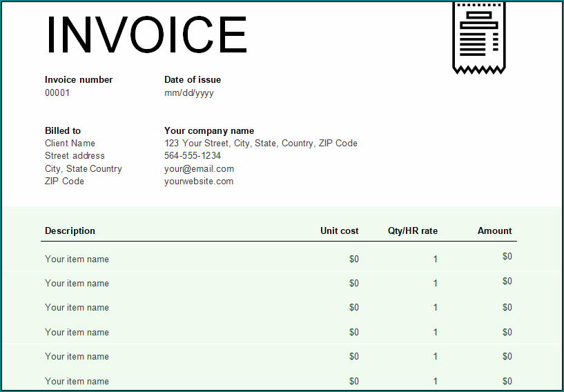Click the 'Unit cost' column header
Image resolution: width=564 pixels, height=392 pixels.
point(339,231)
